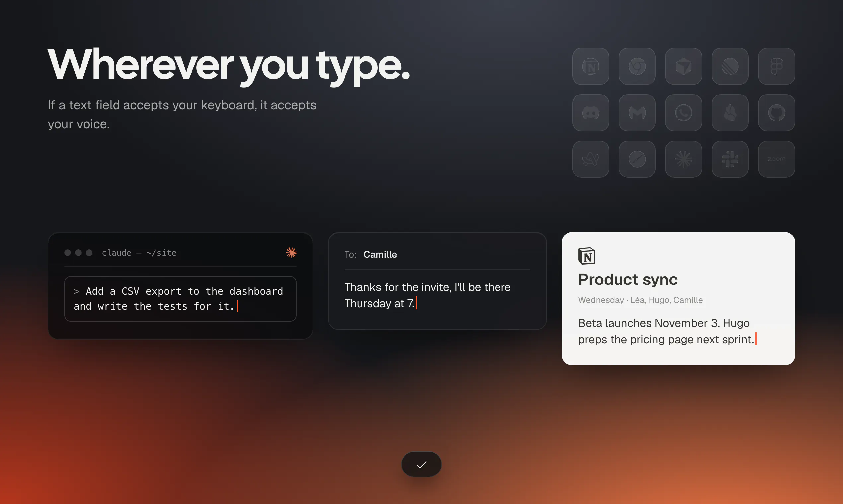Screen dimensions: 843x504
Task: Click the terminal prompt box about the CSV export
Action: (181, 299)
